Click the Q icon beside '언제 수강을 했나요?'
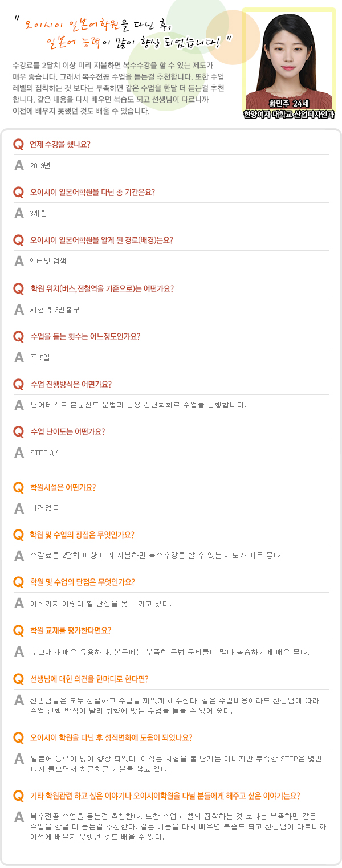Screen dimensions: 342x868 pos(18,145)
